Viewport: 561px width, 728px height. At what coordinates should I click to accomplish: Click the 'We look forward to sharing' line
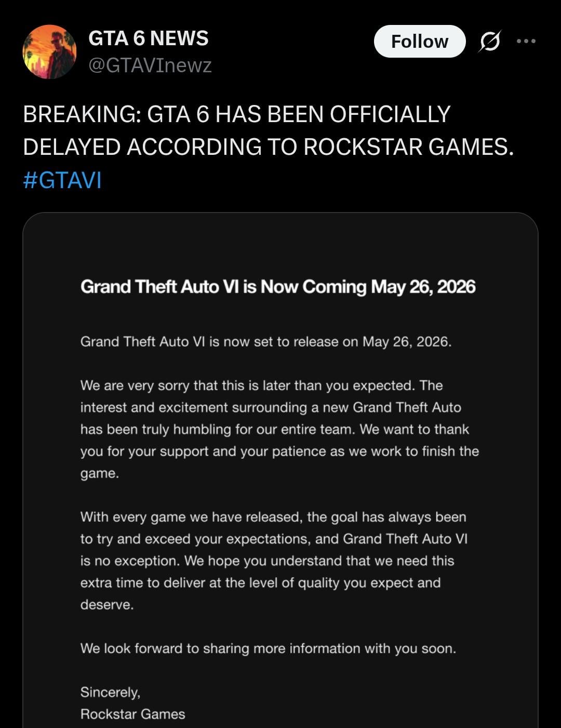pyautogui.click(x=268, y=648)
